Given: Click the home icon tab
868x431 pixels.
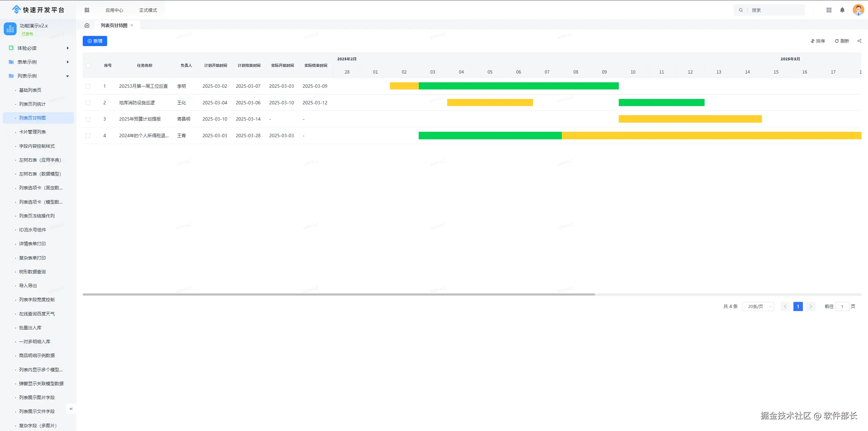Looking at the screenshot, I should point(87,25).
